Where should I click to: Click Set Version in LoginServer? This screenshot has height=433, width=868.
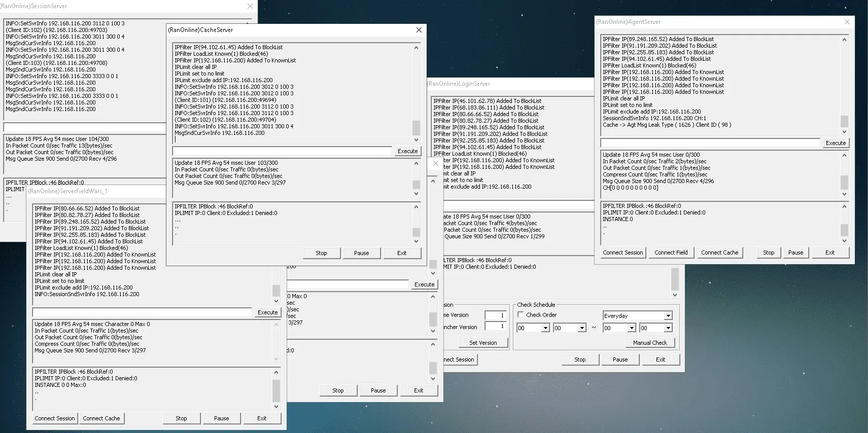click(483, 343)
